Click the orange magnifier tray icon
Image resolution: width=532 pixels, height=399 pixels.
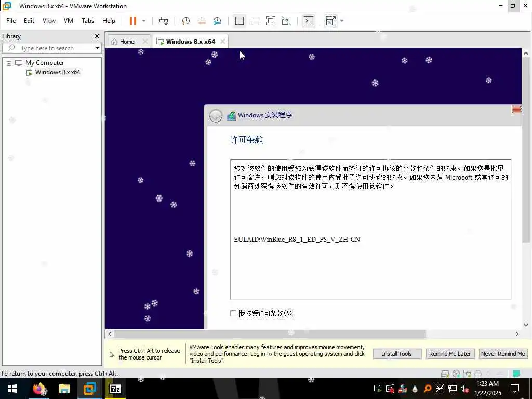pos(428,389)
